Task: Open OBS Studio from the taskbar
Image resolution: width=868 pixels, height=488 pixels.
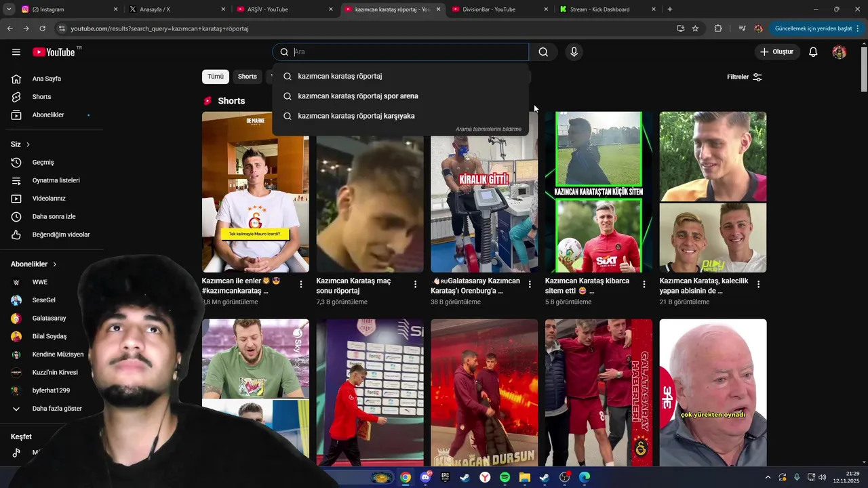Action: click(564, 477)
